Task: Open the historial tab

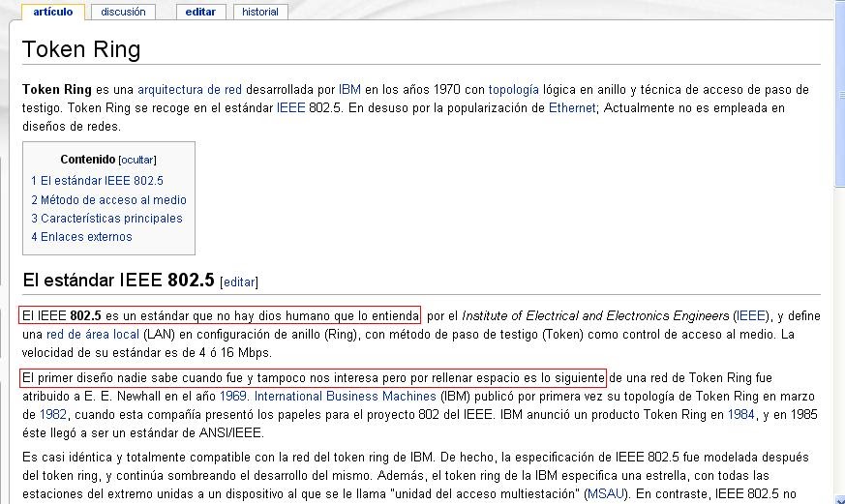Action: [260, 12]
